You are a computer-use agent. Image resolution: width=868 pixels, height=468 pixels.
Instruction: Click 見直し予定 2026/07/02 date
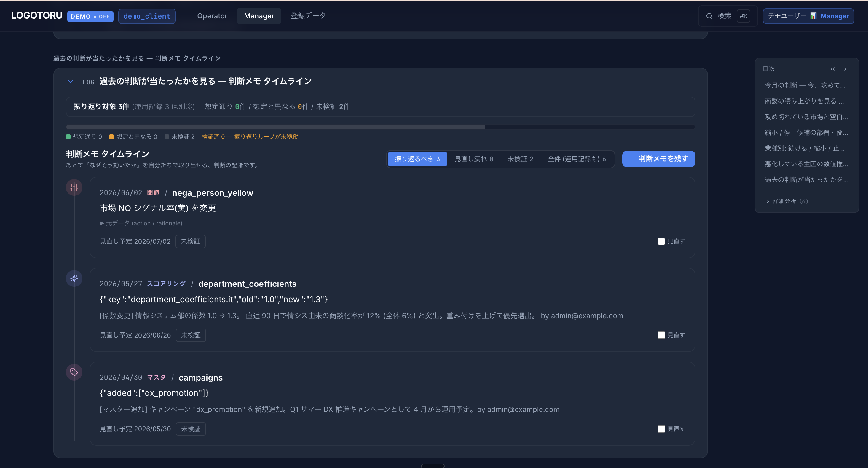[135, 241]
